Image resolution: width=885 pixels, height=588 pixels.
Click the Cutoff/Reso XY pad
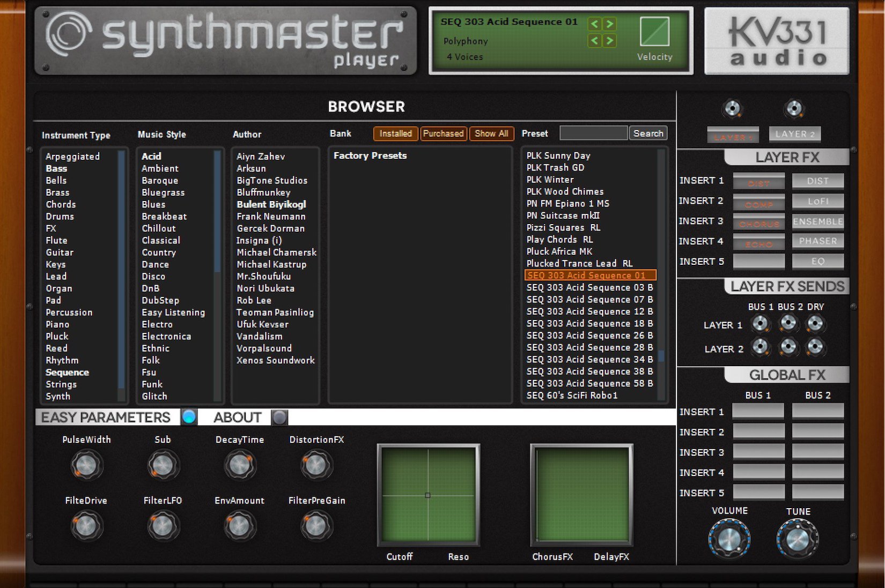click(428, 495)
